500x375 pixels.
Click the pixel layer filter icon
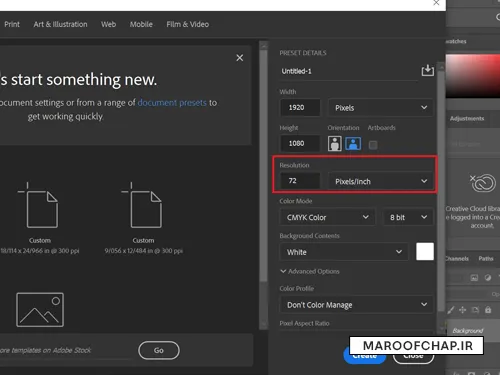[x=474, y=278]
